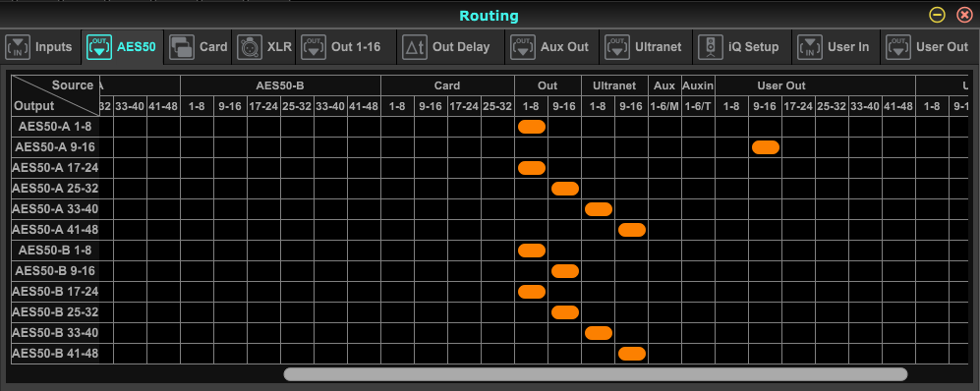
Task: Toggle AES50-B 1-8 routed from Out 1-8
Action: [x=532, y=251]
